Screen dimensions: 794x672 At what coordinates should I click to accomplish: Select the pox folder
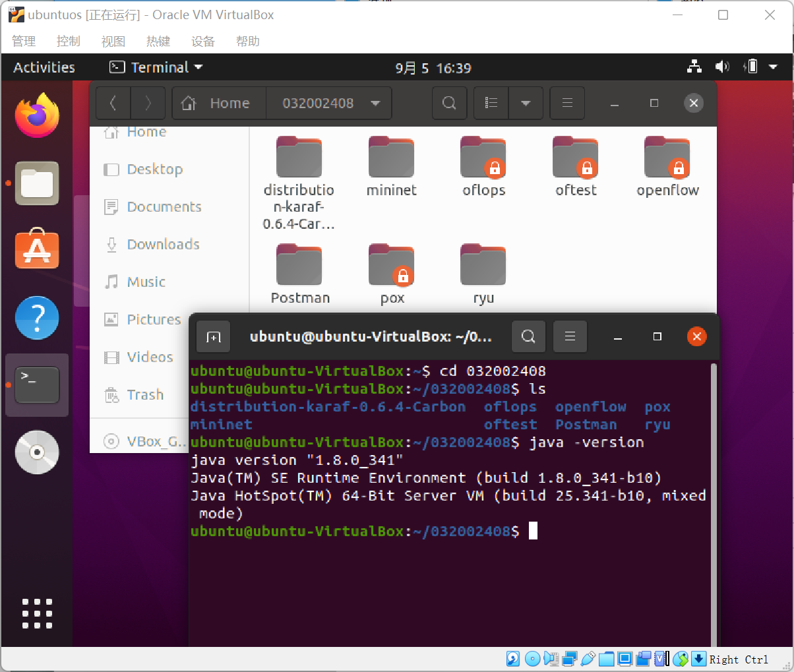(x=392, y=274)
